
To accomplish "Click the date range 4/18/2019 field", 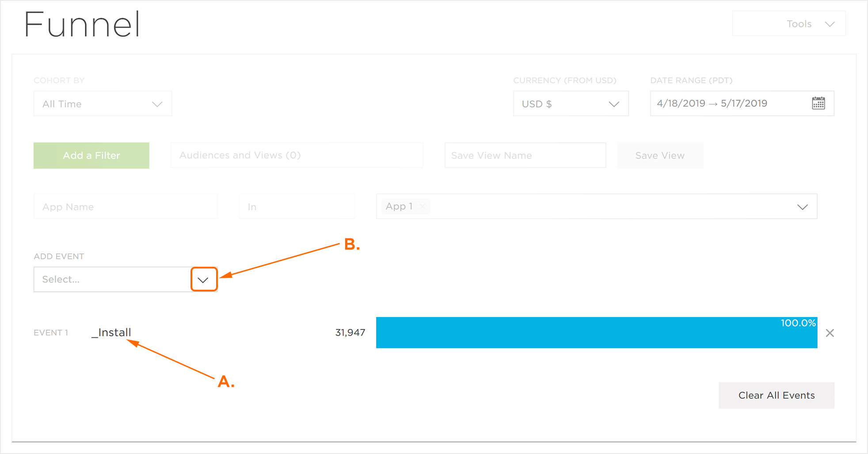I will tap(729, 103).
